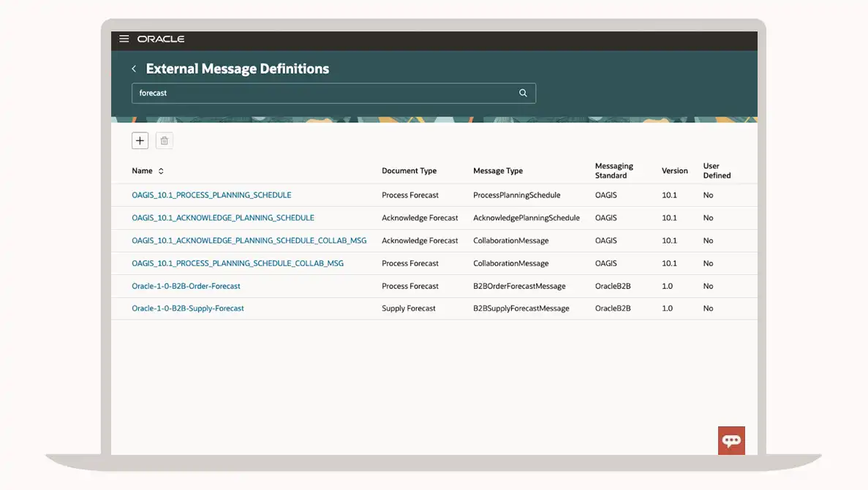Open OAGIS_10.1_PROCESS_PLANNING_SCHEDULE link
This screenshot has width=868, height=490.
click(211, 195)
